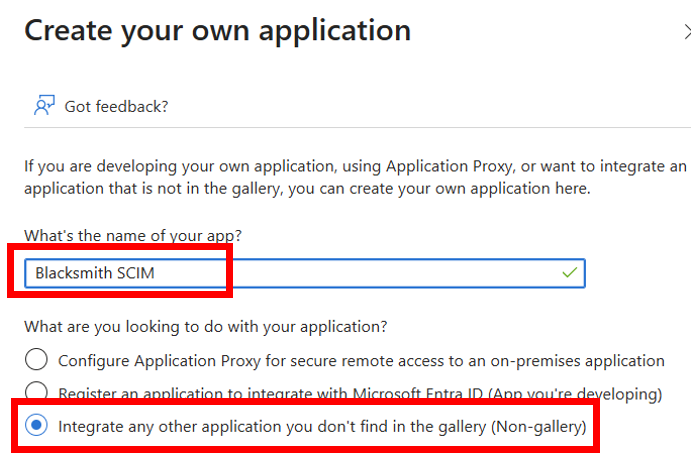Click the Configure Application Proxy option label
Screen dimensions: 695x468
click(361, 361)
